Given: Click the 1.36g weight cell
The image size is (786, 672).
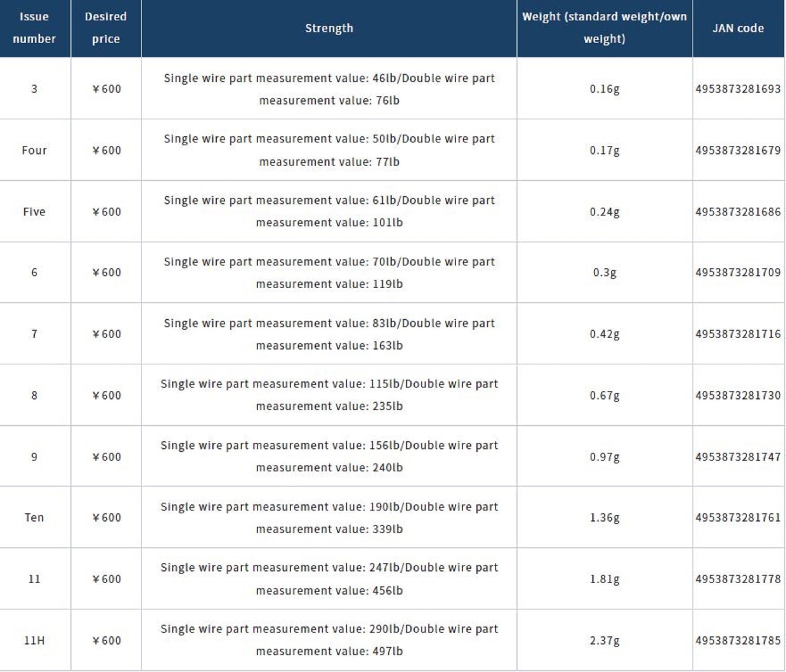Looking at the screenshot, I should pyautogui.click(x=604, y=517).
